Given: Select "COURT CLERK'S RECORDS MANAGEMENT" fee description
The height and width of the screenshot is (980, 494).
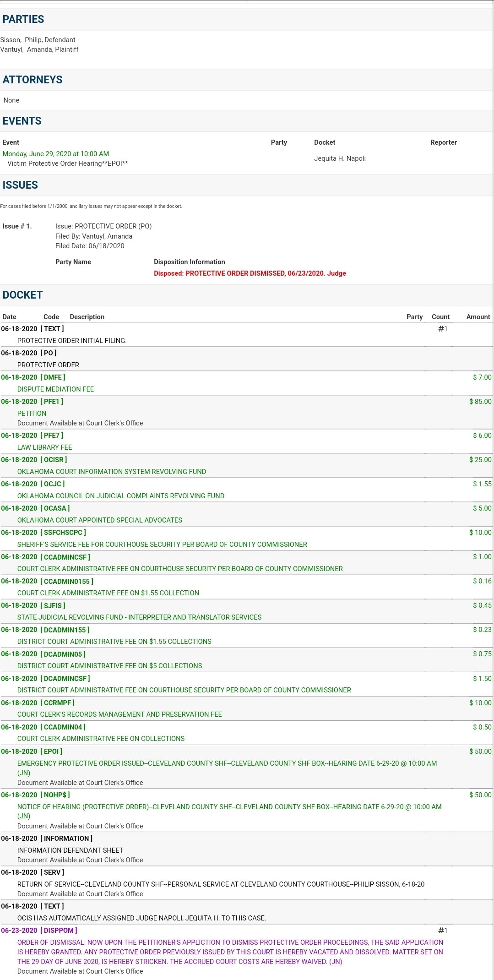Looking at the screenshot, I should click(x=119, y=714).
